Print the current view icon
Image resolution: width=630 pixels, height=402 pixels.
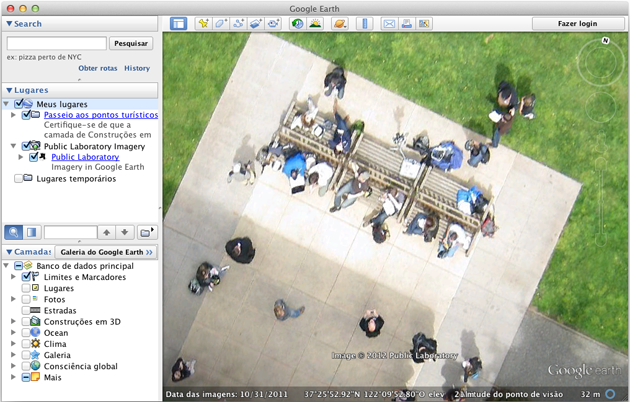click(x=407, y=24)
